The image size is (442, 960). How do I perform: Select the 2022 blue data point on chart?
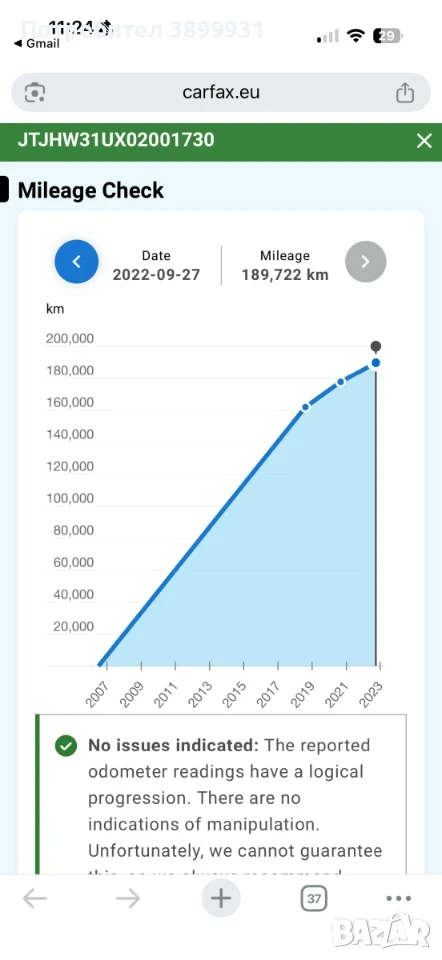[376, 363]
